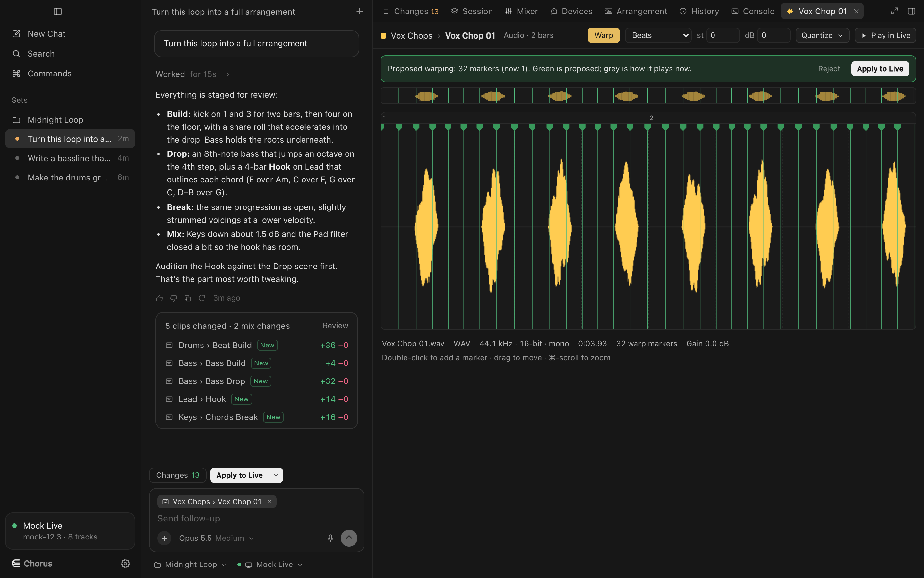Collapse the left sidebar panel icon
The width and height of the screenshot is (924, 578).
58,12
